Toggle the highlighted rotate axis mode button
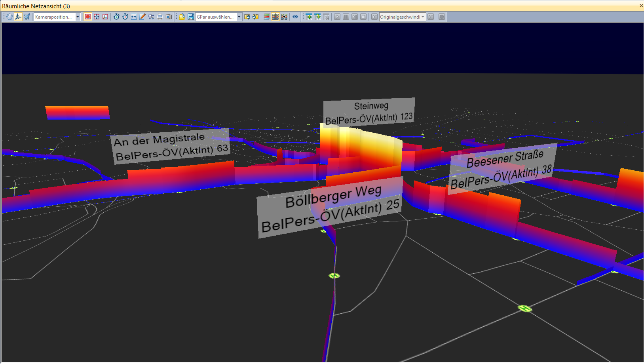This screenshot has height=364, width=644. 18,17
